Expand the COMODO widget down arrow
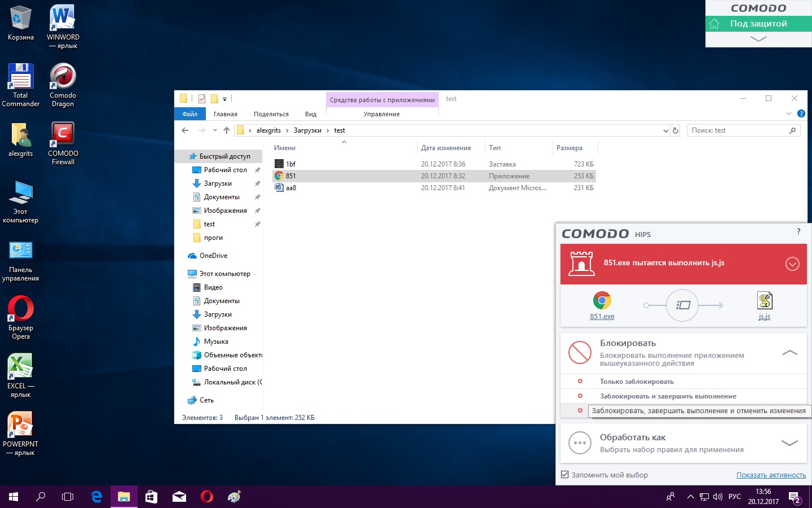 point(758,39)
